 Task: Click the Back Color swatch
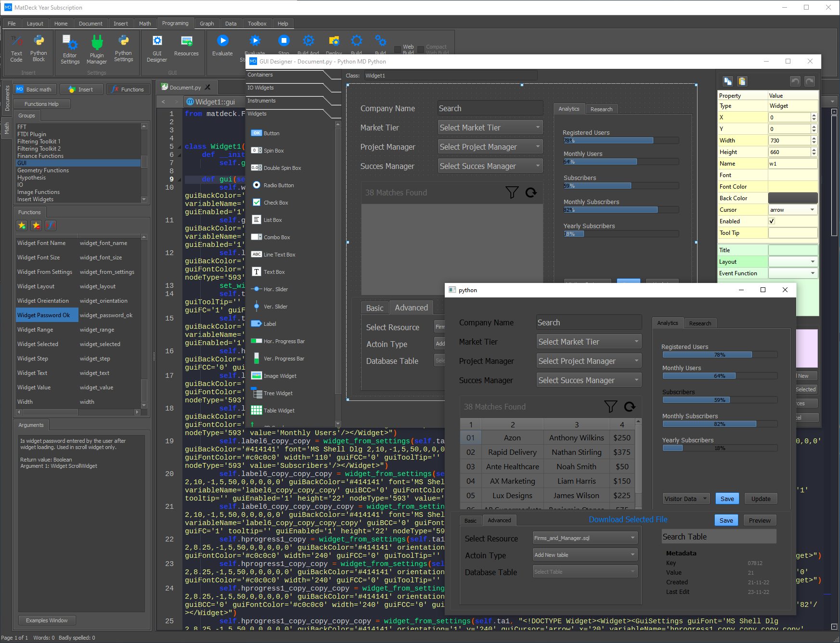tap(793, 198)
